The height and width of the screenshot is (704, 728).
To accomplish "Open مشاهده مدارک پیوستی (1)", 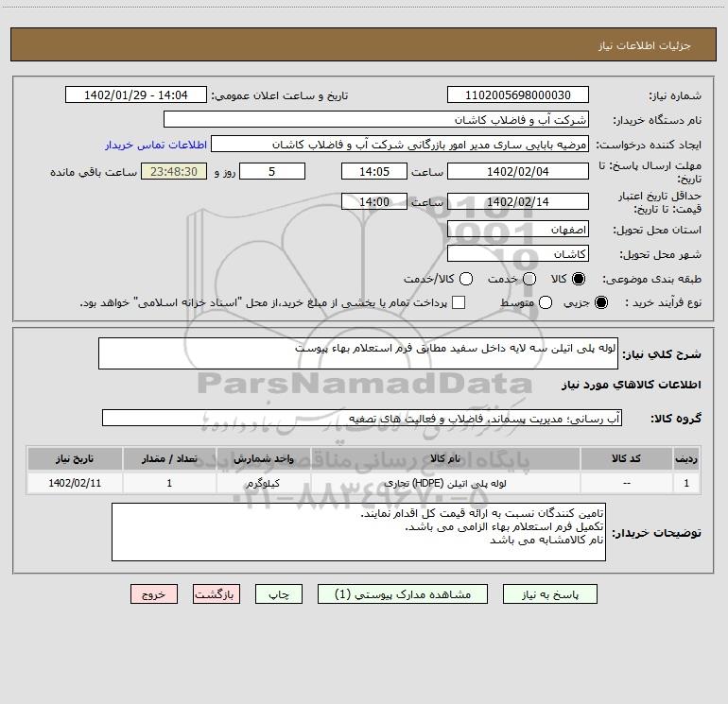I will coord(403,594).
